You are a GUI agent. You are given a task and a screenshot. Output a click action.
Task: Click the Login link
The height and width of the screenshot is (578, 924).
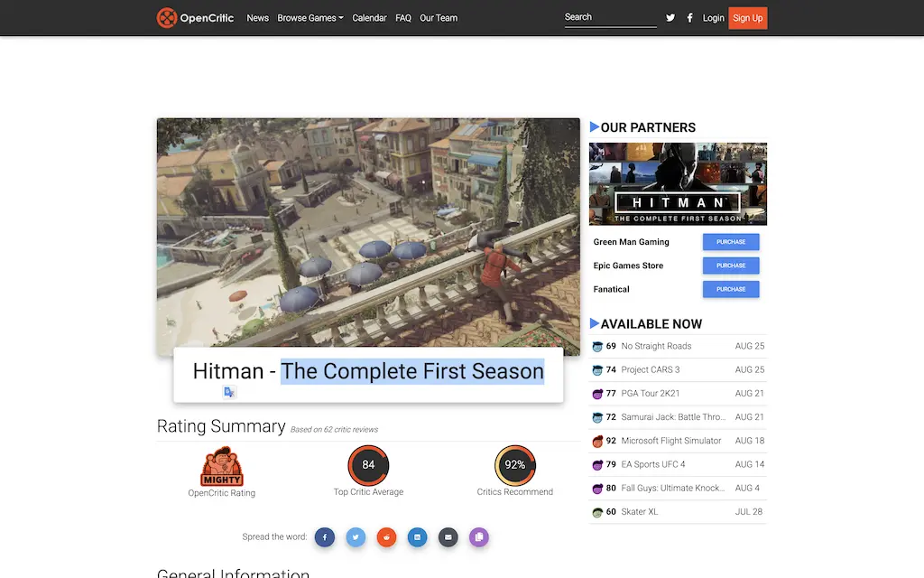[713, 18]
